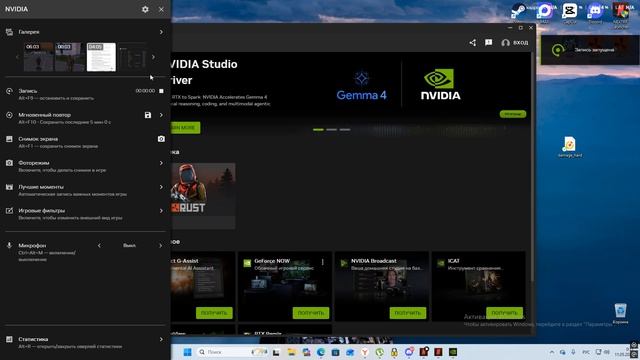The height and width of the screenshot is (360, 640).
Task: Close the NVIDIA overlay panel
Action: tap(161, 9)
